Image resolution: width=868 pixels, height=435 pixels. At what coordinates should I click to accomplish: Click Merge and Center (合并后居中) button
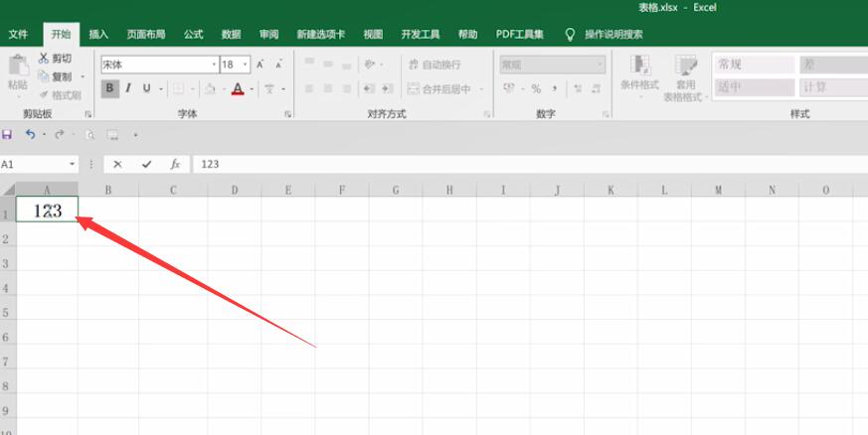[x=439, y=88]
